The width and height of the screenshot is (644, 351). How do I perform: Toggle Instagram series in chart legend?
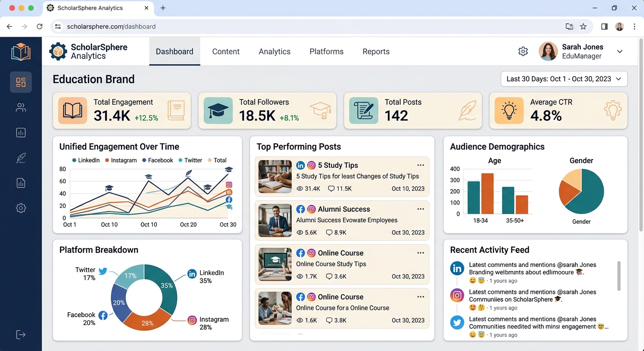121,160
